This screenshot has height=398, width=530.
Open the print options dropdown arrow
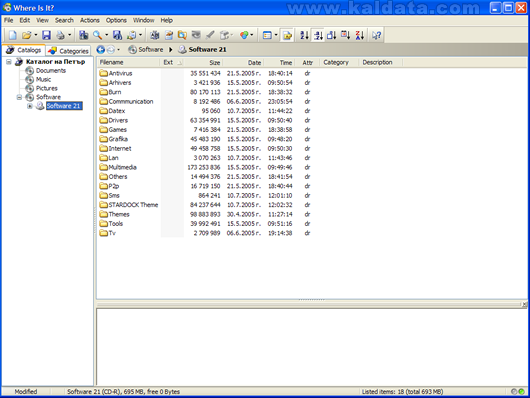pos(69,35)
